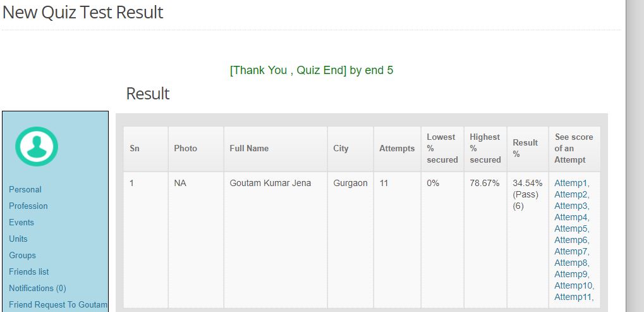Open Attemp11 score link

click(x=573, y=297)
